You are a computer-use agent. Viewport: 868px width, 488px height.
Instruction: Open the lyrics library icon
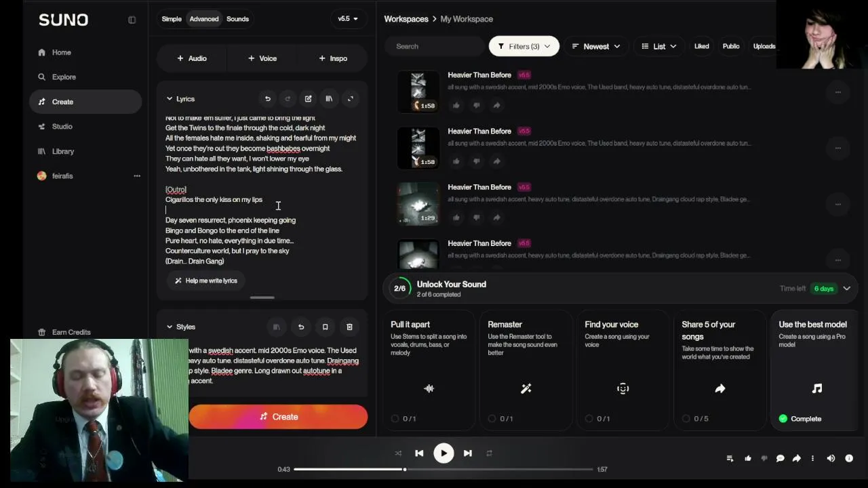point(329,99)
